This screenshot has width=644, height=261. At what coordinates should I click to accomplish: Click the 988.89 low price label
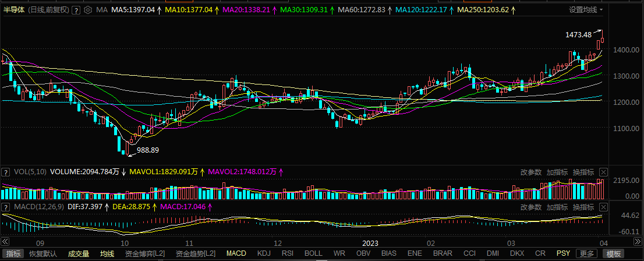tap(148, 150)
